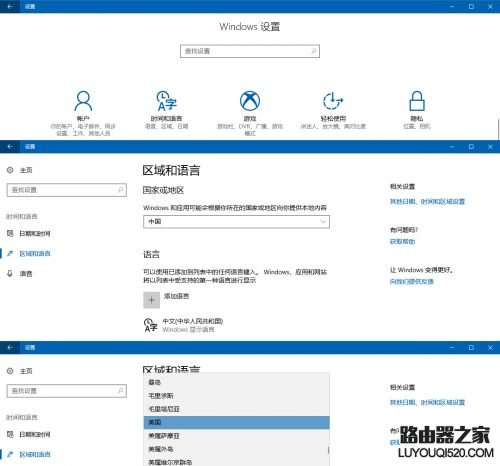Image resolution: width=500 pixels, height=466 pixels.
Task: Click the plus icon for 添加语言
Action: (x=151, y=300)
